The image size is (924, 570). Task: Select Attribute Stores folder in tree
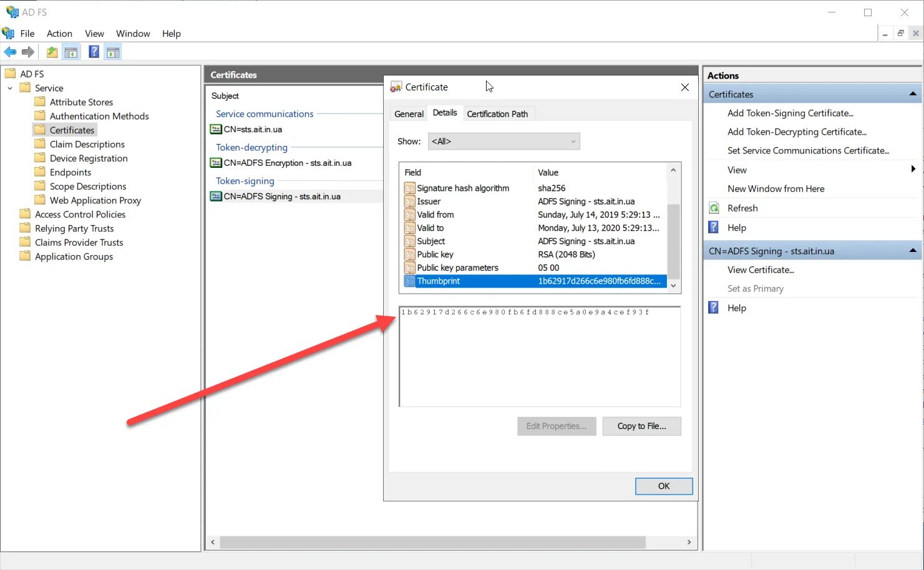click(81, 102)
